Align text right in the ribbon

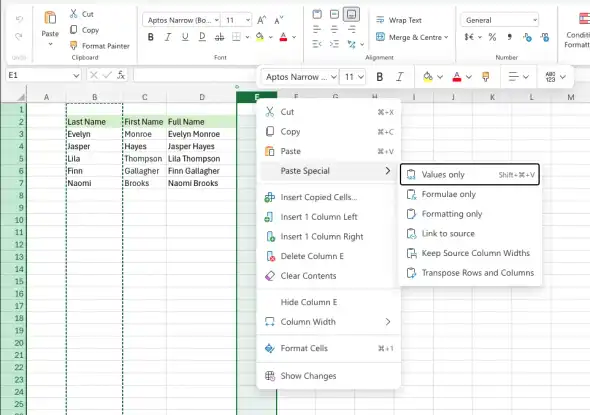click(x=351, y=29)
